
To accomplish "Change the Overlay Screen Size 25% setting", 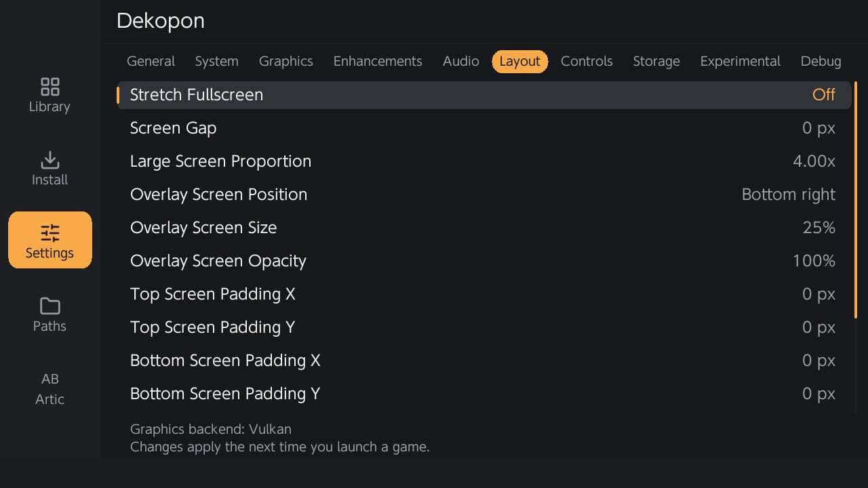I will pyautogui.click(x=818, y=228).
